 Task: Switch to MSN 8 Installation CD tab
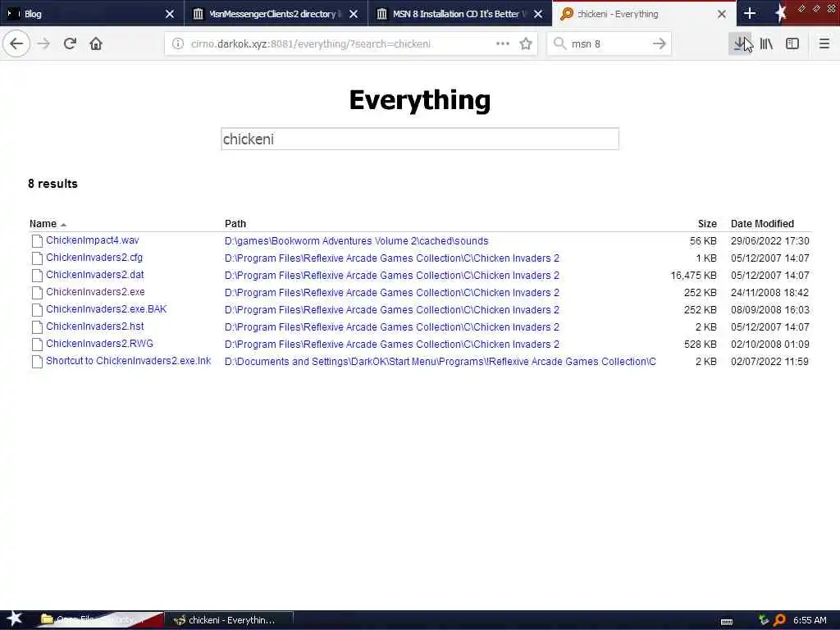[x=459, y=13]
